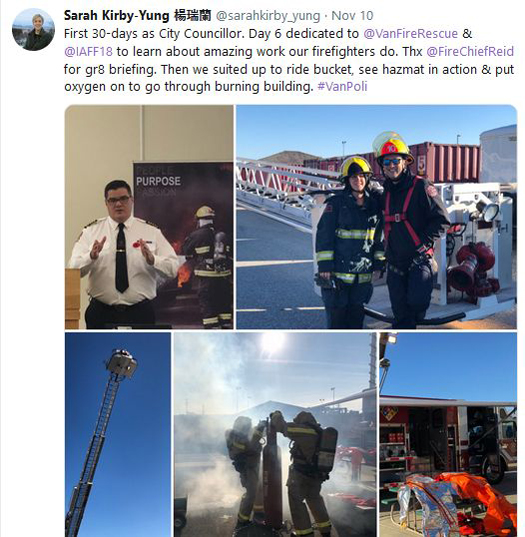This screenshot has height=537, width=525.
Task: Click the PURPOSE banner in briefing photo
Action: tap(158, 181)
